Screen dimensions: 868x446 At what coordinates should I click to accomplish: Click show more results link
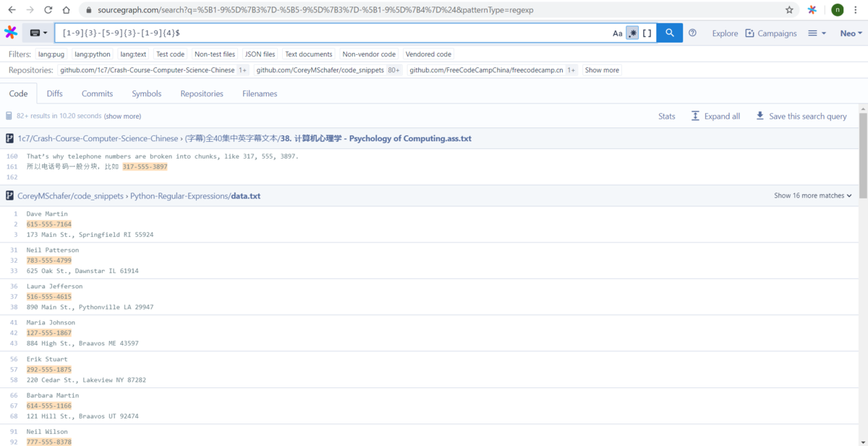(122, 116)
